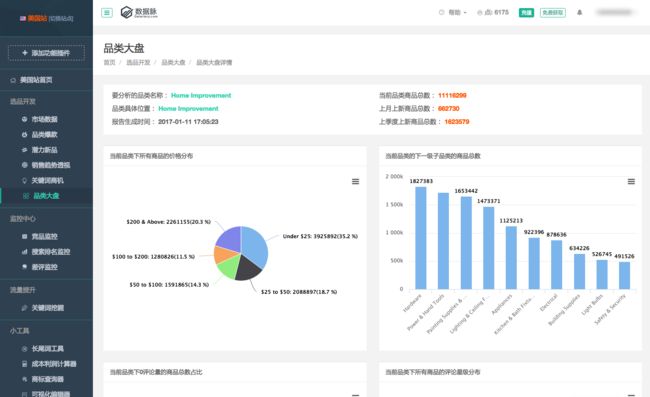Click the last-quarter new products count 1623579
The image size is (650, 397).
457,121
